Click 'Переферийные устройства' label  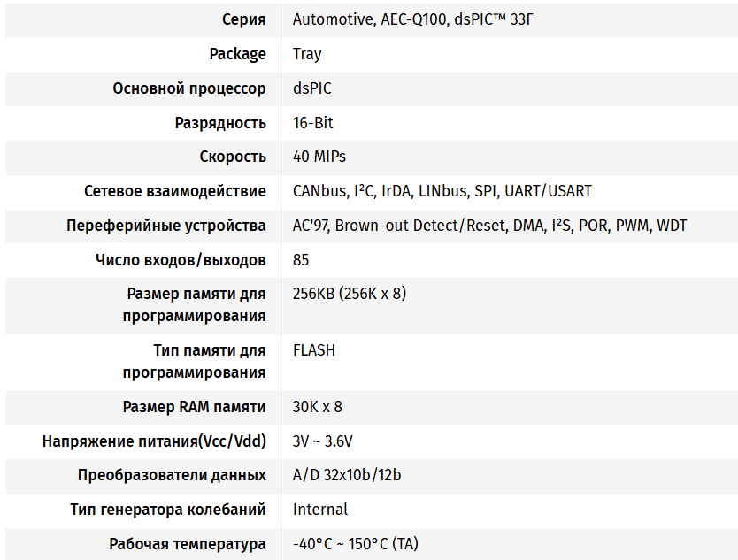[165, 226]
